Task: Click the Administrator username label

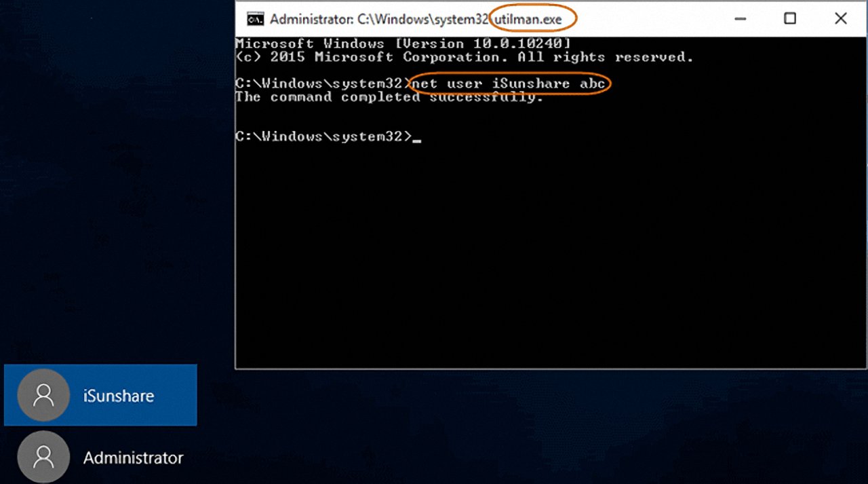Action: click(x=133, y=457)
